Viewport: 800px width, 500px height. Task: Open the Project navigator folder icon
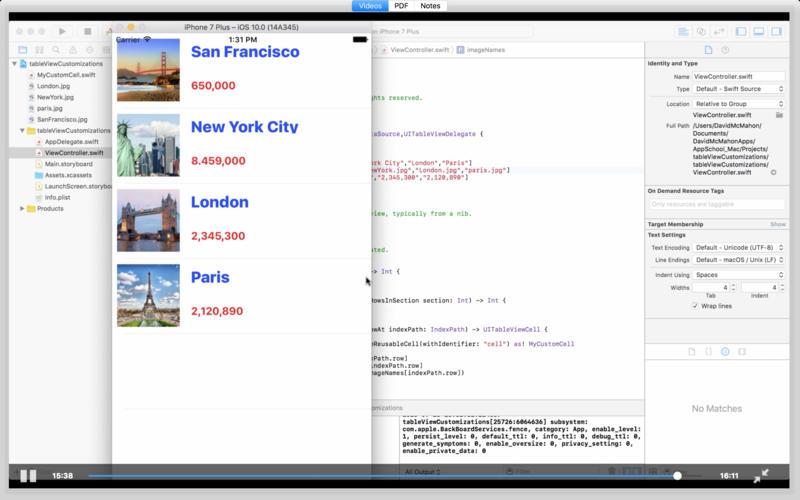click(x=22, y=50)
